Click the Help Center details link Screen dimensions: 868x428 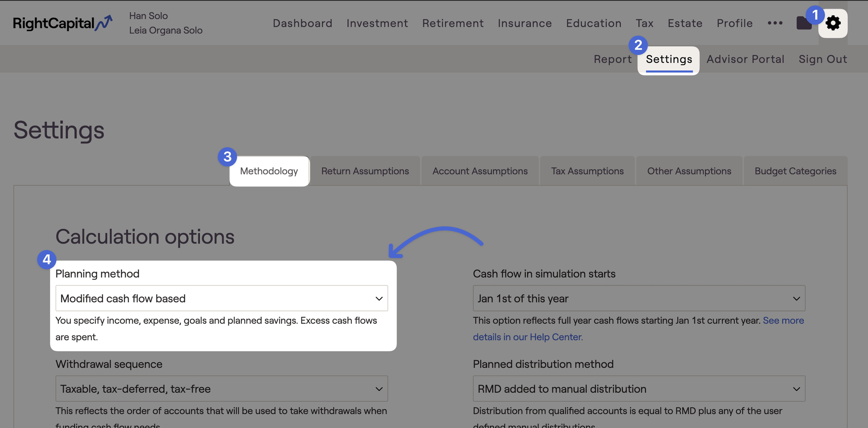(x=528, y=337)
